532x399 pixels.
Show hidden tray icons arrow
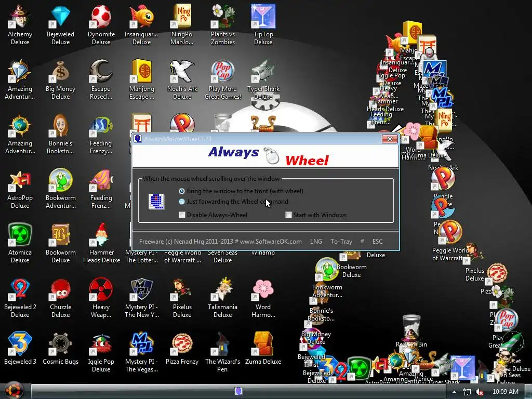pyautogui.click(x=454, y=392)
